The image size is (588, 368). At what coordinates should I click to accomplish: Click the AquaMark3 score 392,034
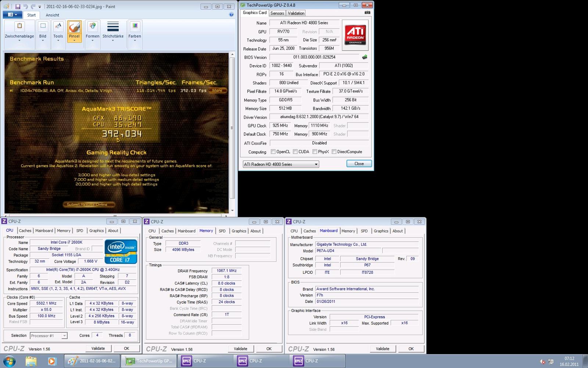pos(122,134)
